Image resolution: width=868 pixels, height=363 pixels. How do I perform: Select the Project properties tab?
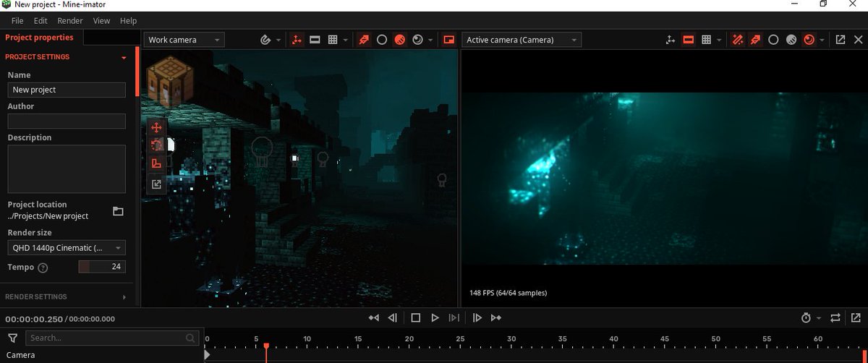(x=40, y=38)
